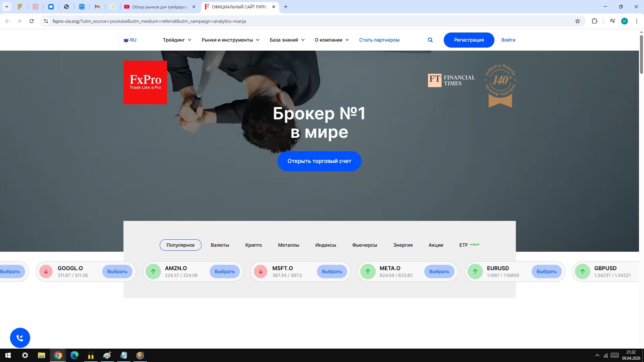Open the RU language selector
The height and width of the screenshot is (362, 644).
coord(130,40)
